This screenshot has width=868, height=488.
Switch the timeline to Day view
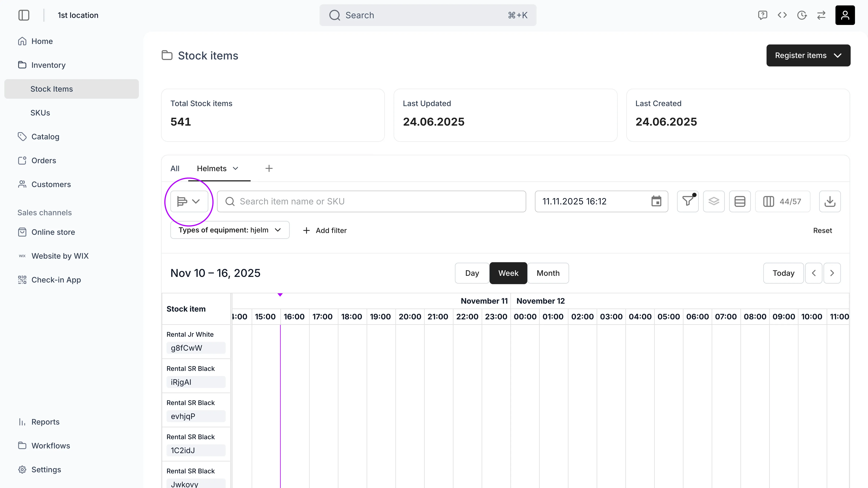[x=472, y=273]
